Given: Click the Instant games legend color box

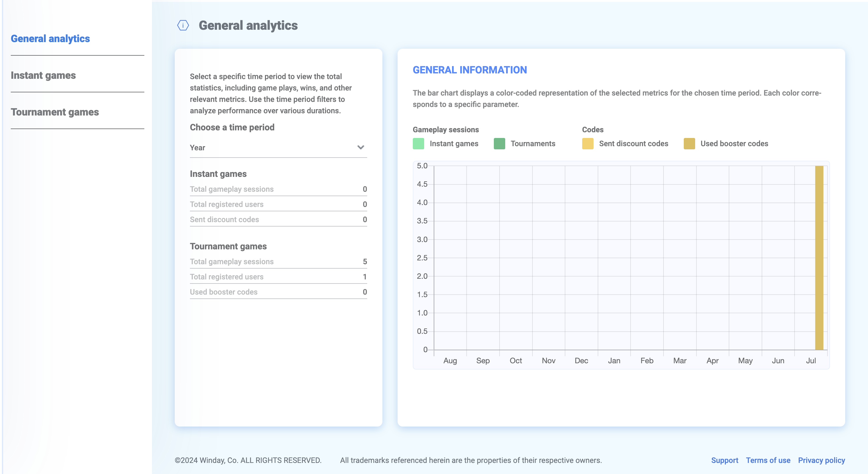Looking at the screenshot, I should tap(418, 144).
